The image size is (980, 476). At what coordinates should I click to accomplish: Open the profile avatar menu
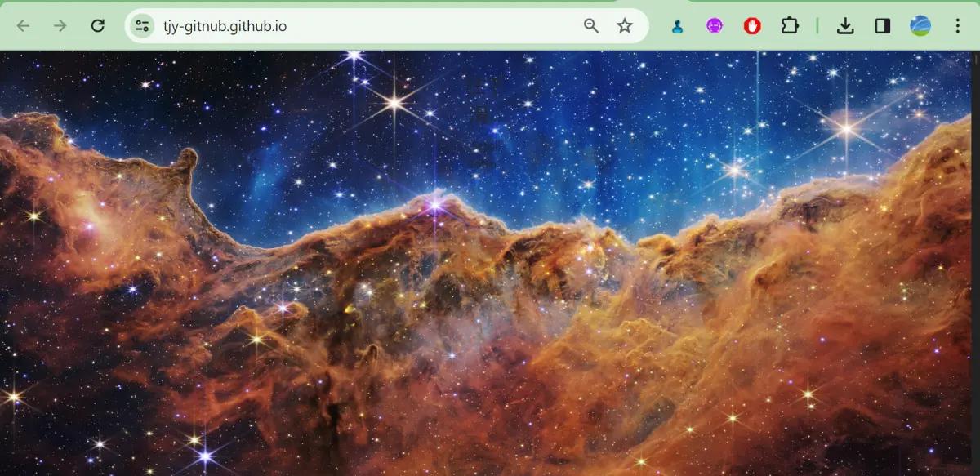point(920,26)
